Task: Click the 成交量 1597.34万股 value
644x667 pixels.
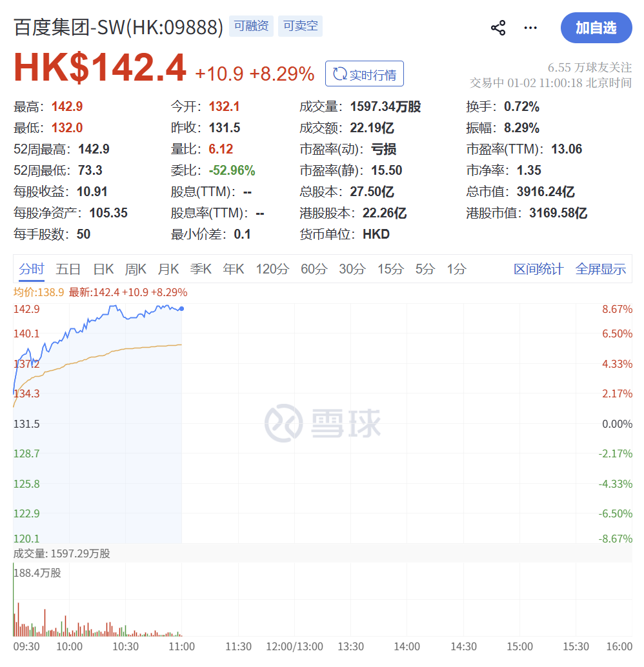Action: pyautogui.click(x=385, y=106)
